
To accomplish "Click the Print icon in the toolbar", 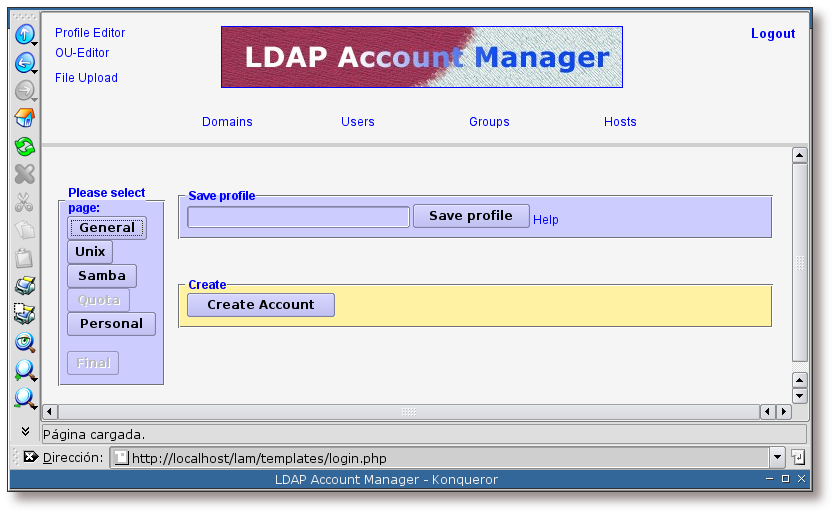I will point(25,287).
